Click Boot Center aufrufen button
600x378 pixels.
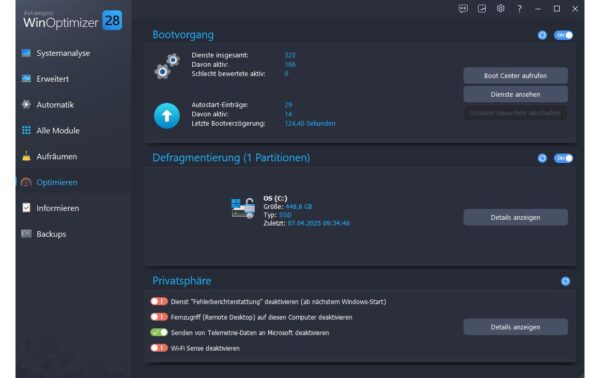pyautogui.click(x=515, y=75)
